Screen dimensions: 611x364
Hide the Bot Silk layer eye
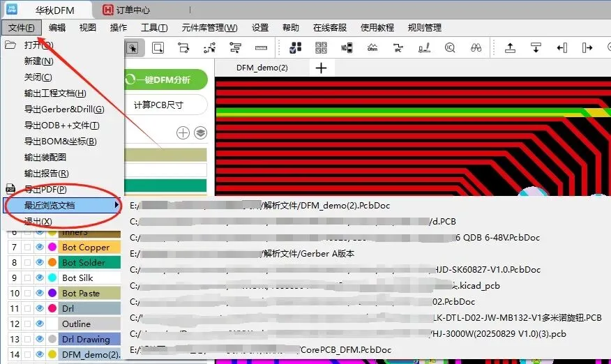pyautogui.click(x=39, y=278)
